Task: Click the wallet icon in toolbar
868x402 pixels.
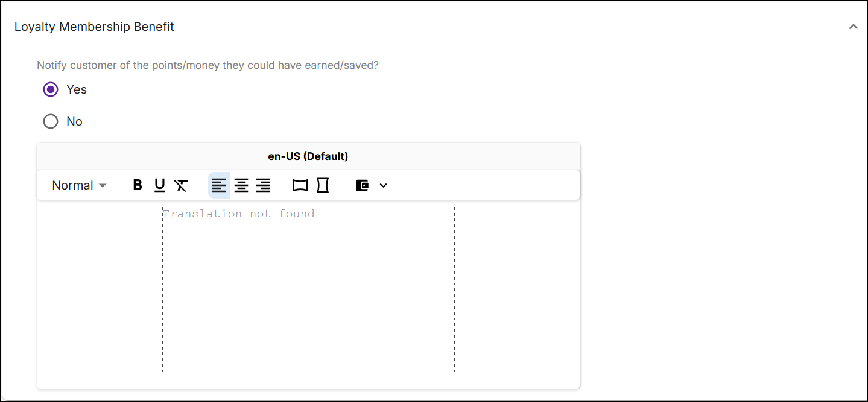Action: click(x=362, y=185)
